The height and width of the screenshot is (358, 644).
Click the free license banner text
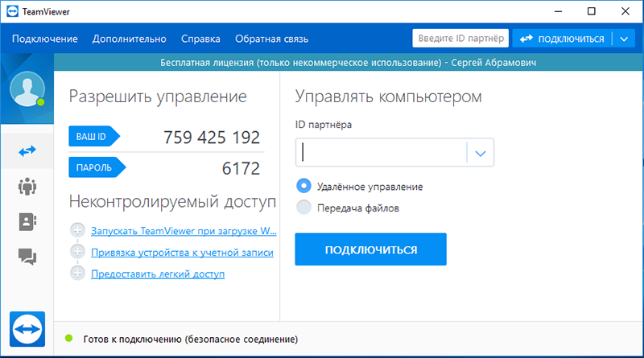(x=349, y=63)
